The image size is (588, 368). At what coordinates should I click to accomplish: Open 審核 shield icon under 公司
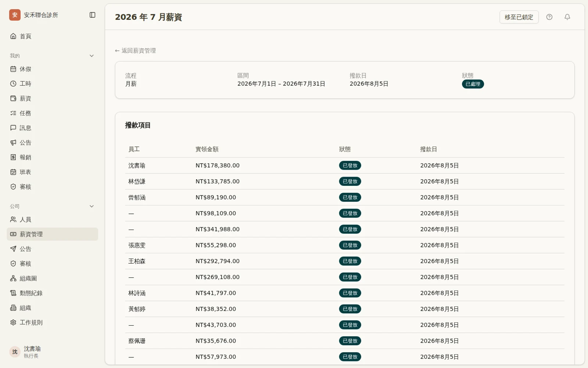click(x=13, y=263)
